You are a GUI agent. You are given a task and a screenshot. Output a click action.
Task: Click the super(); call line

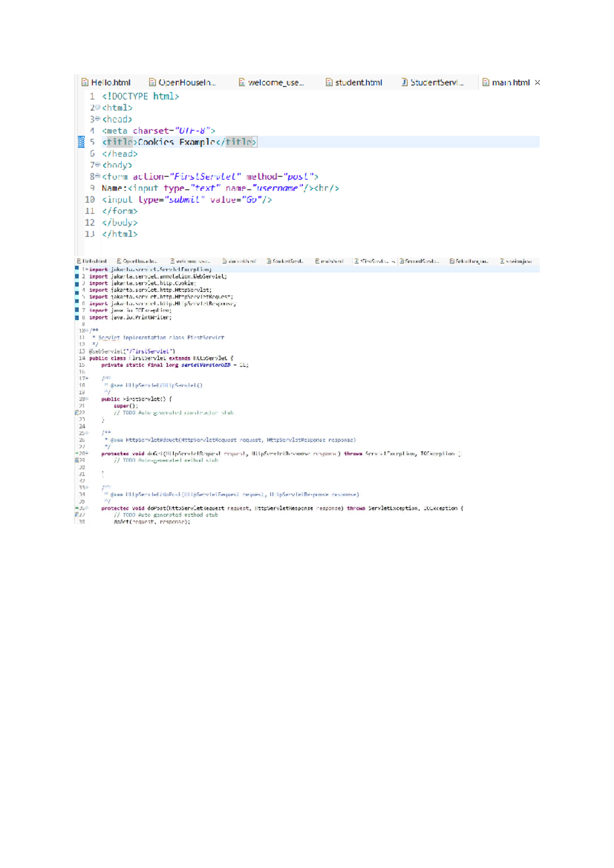coord(126,406)
